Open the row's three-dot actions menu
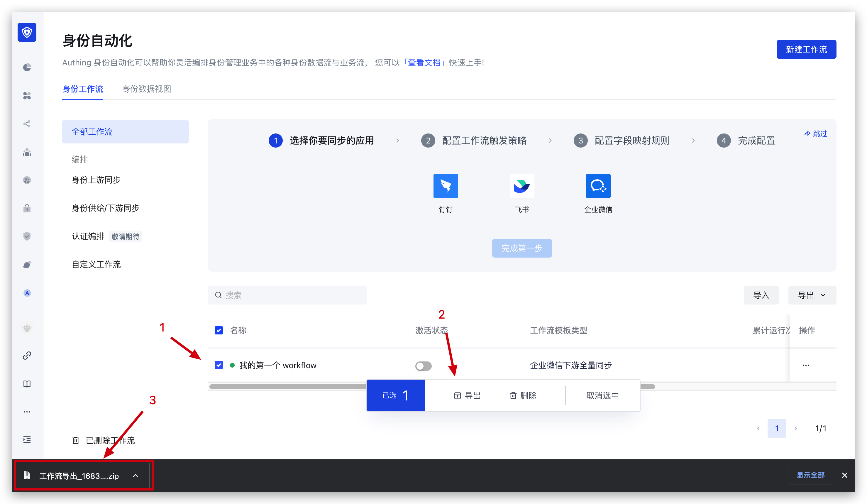Image resolution: width=867 pixels, height=504 pixels. [806, 365]
